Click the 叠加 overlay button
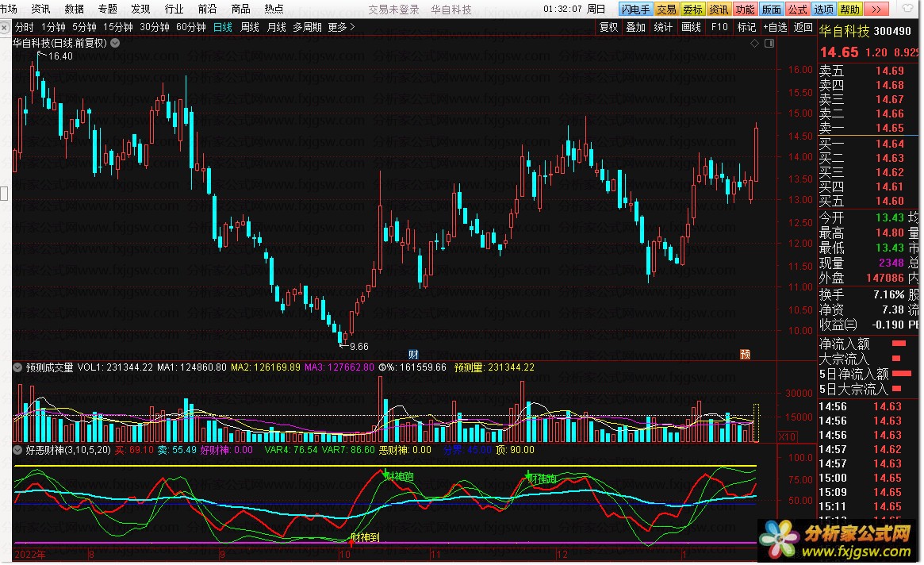 tap(636, 27)
